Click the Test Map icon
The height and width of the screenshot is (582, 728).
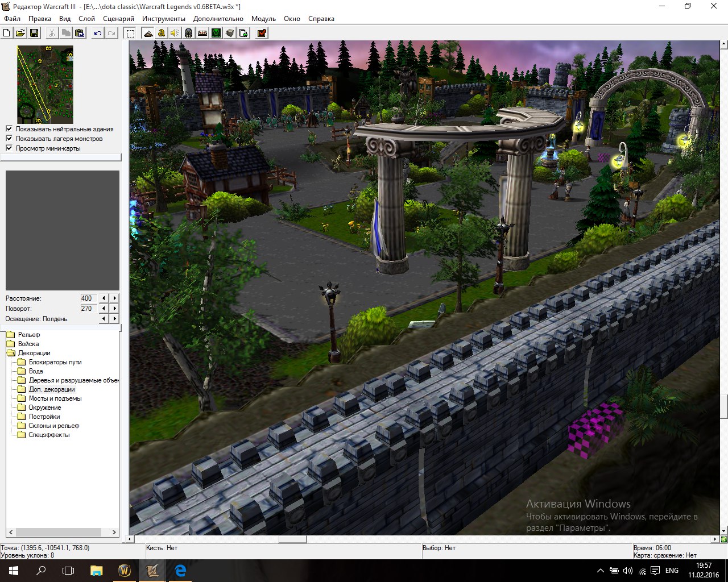262,33
